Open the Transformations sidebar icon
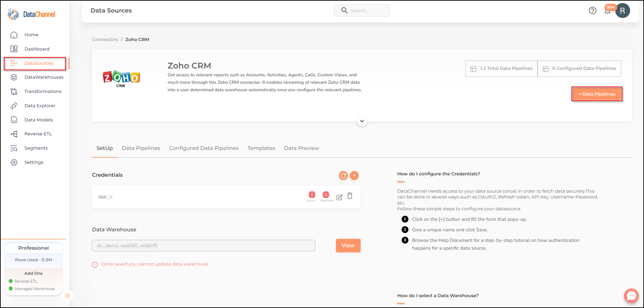644x308 pixels. point(14,92)
